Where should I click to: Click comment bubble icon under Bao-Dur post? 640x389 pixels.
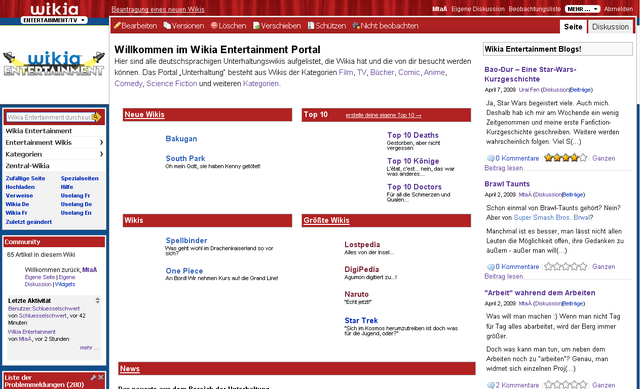pos(491,158)
